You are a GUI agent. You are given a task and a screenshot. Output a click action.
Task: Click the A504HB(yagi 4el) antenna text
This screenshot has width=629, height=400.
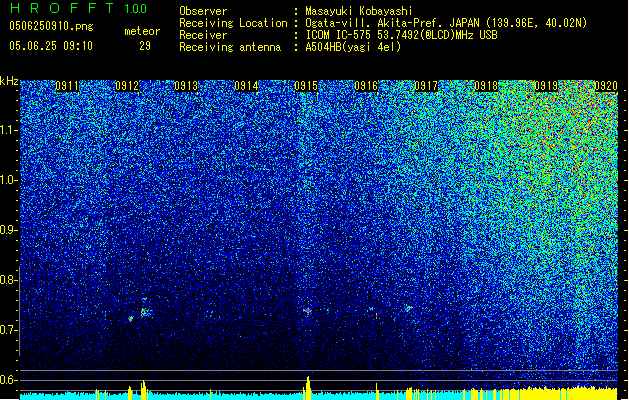pos(353,47)
